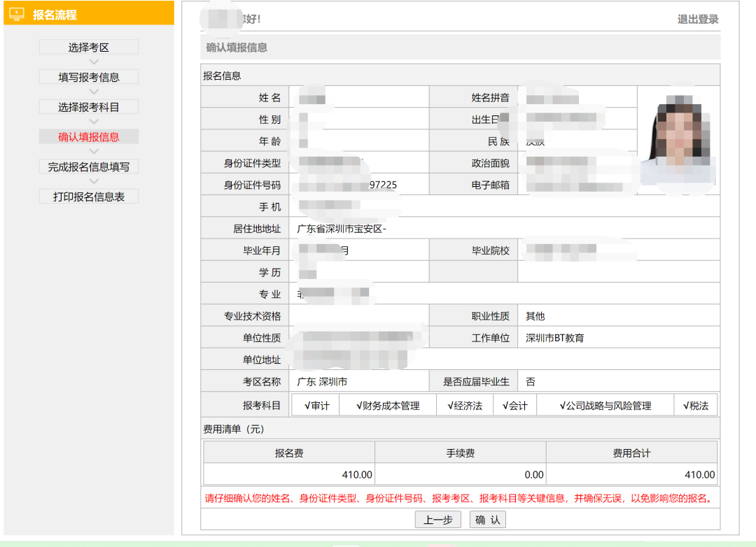Click the 0.00 value under 手续费
756x547 pixels.
pos(533,475)
